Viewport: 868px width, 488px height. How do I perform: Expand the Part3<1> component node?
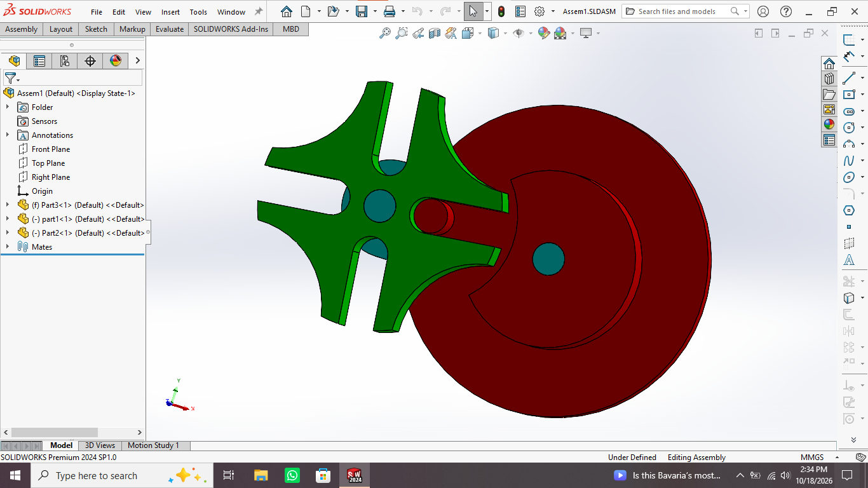tap(8, 205)
